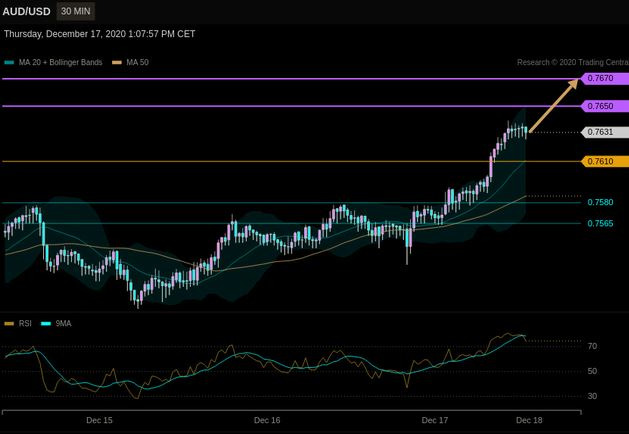
Task: Click the MA 20 + Bollinger Bands legend label
Action: 61,63
